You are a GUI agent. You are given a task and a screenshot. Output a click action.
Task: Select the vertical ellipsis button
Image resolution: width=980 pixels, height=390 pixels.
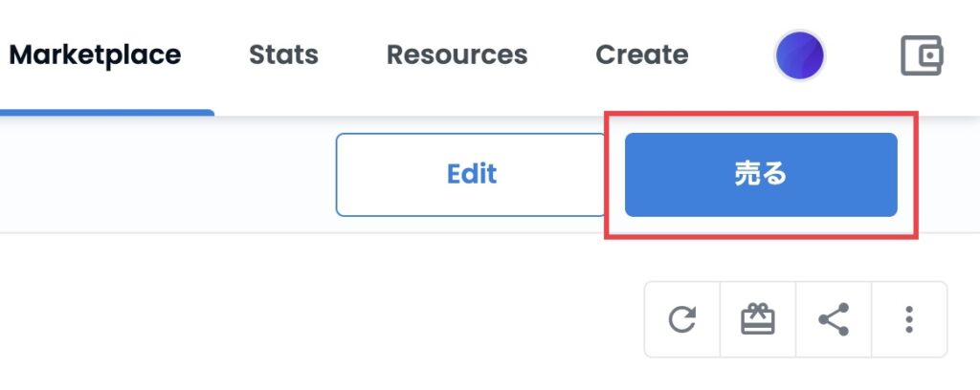tap(909, 319)
